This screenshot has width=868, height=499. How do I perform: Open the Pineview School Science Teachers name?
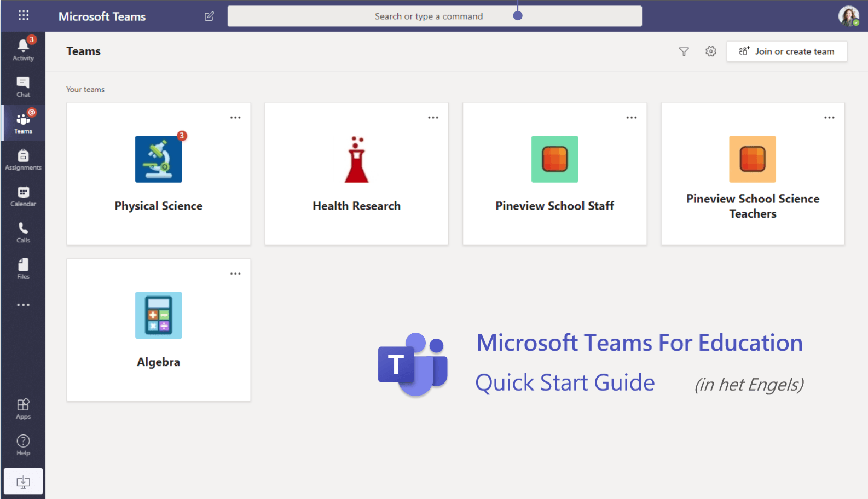click(x=753, y=206)
